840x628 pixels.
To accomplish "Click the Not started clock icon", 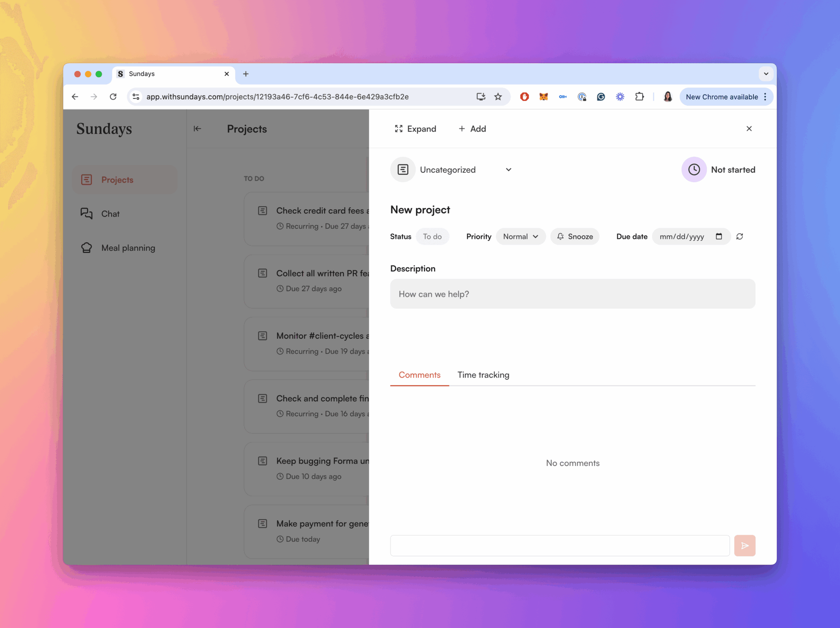I will click(x=694, y=170).
